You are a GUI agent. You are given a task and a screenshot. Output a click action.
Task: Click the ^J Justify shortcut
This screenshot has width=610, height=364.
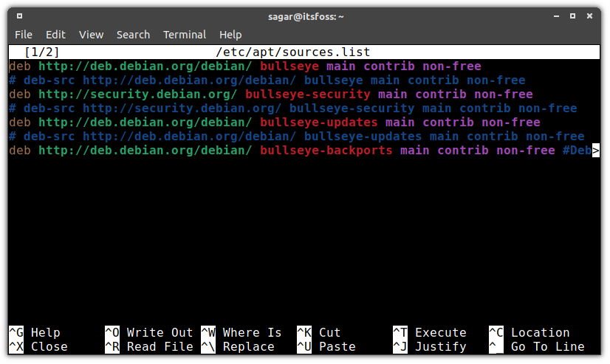[x=430, y=346]
